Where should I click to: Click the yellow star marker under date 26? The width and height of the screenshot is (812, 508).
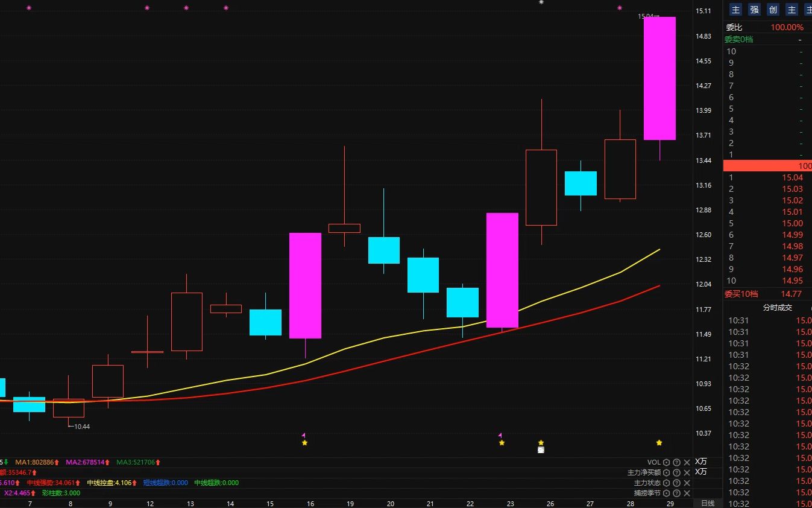[541, 443]
